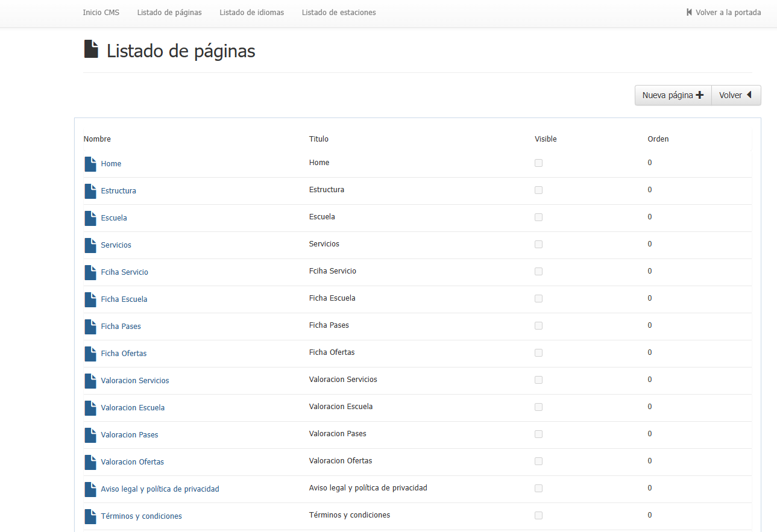This screenshot has width=777, height=532.
Task: Check Visible box in Ficha Ofertas row
Action: 538,353
